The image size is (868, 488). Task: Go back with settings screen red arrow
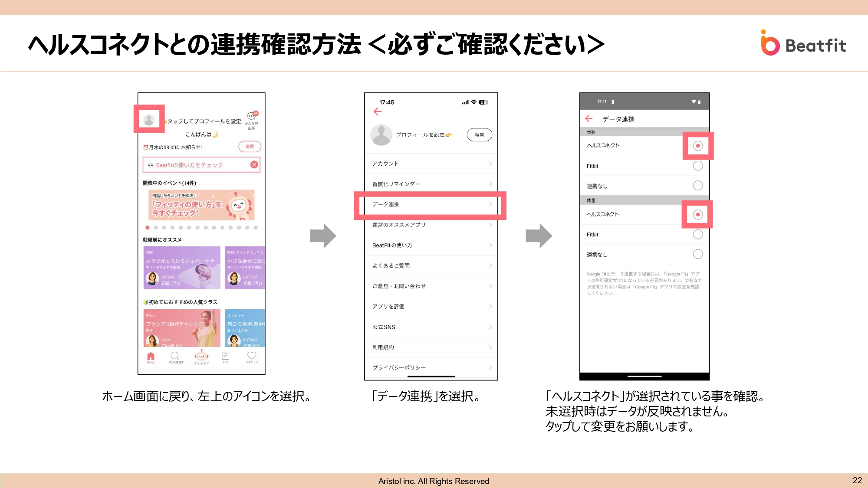tap(378, 112)
